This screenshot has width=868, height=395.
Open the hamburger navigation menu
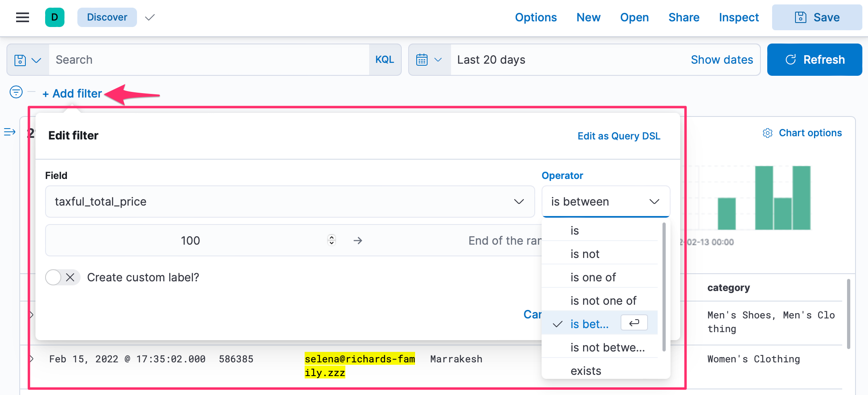coord(23,17)
